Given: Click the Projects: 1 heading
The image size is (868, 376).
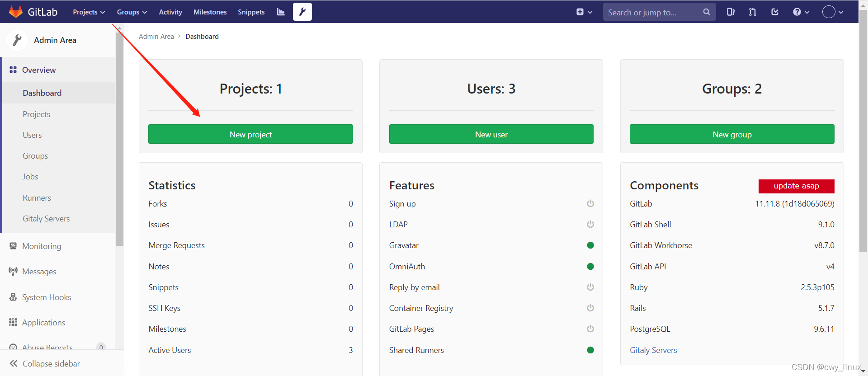Looking at the screenshot, I should pyautogui.click(x=251, y=89).
